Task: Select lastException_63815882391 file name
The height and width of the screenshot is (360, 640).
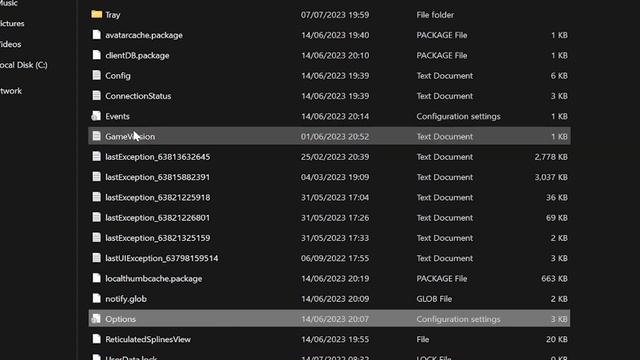Action: click(158, 177)
